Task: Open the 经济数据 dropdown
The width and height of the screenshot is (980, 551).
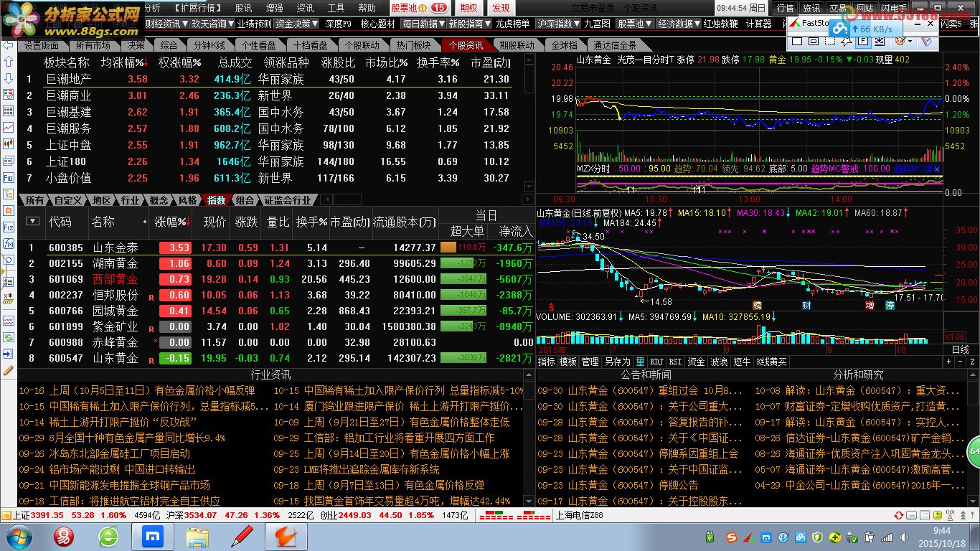Action: pos(679,24)
